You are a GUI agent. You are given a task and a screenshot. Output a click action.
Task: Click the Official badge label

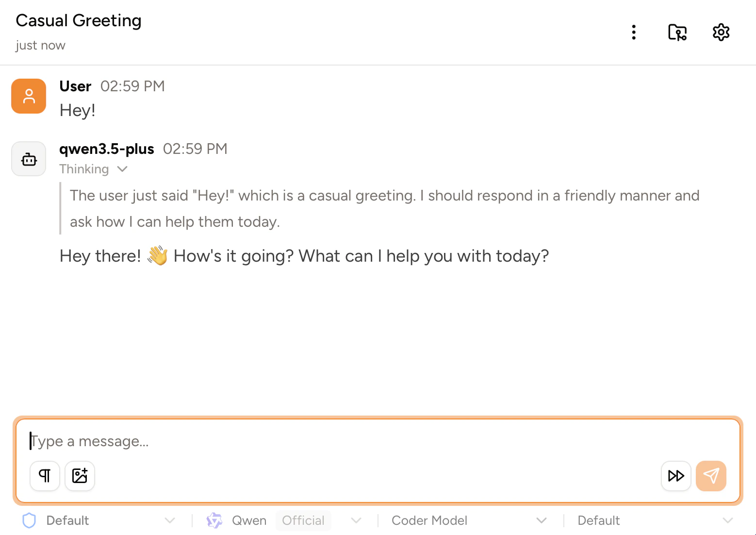303,520
